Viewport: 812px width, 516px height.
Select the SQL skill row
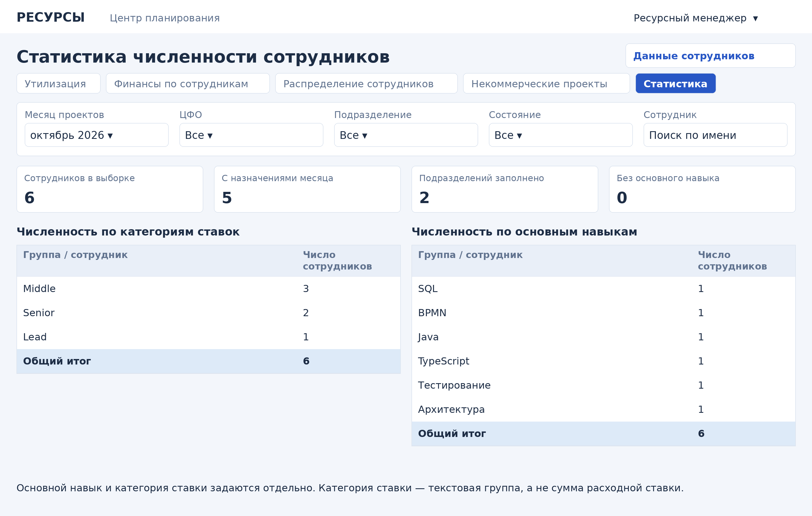(603, 289)
